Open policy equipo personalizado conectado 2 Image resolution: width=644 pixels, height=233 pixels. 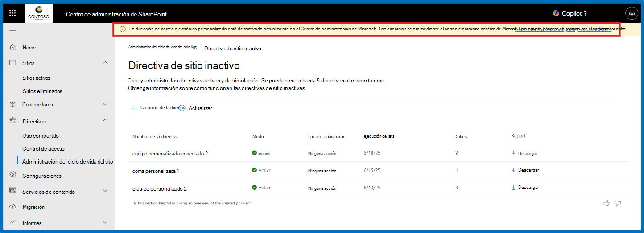point(170,154)
